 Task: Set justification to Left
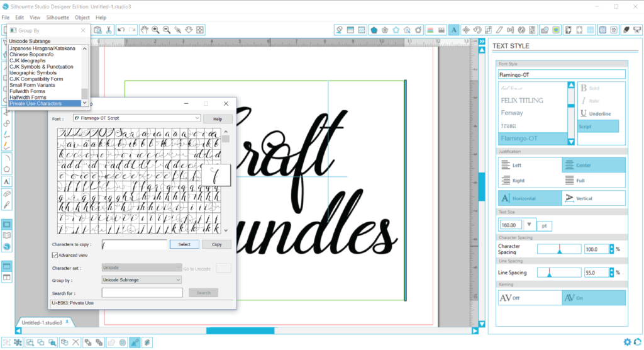point(530,165)
